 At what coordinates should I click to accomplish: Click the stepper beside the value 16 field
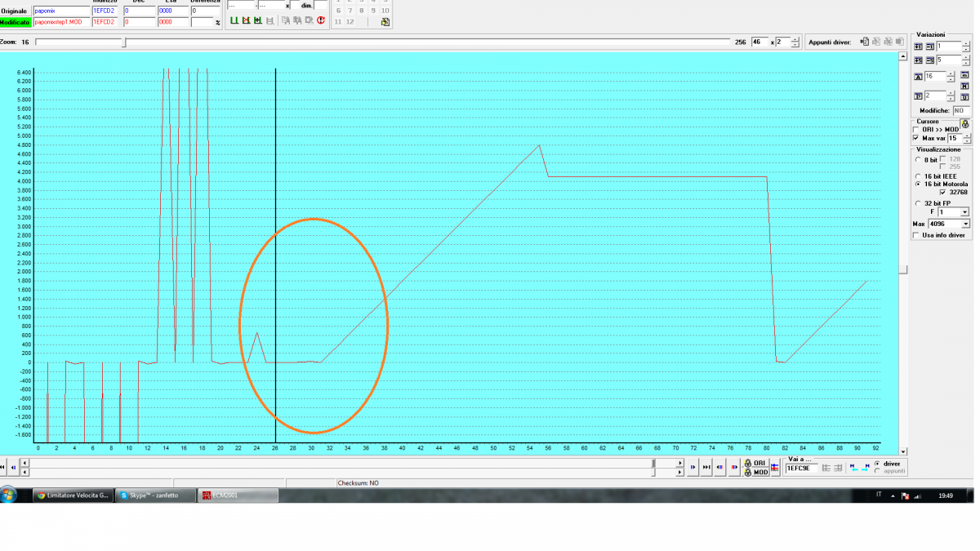coord(951,77)
